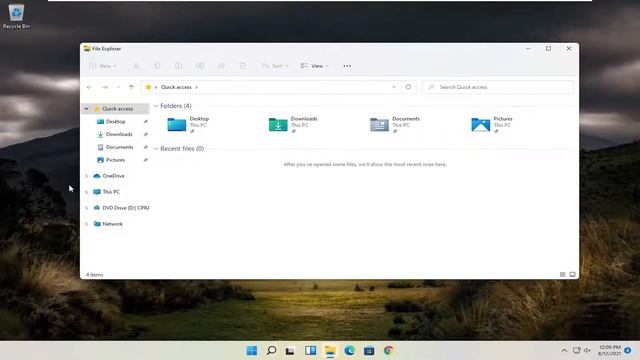
Task: Click the Copy icon in toolbar
Action: point(157,66)
